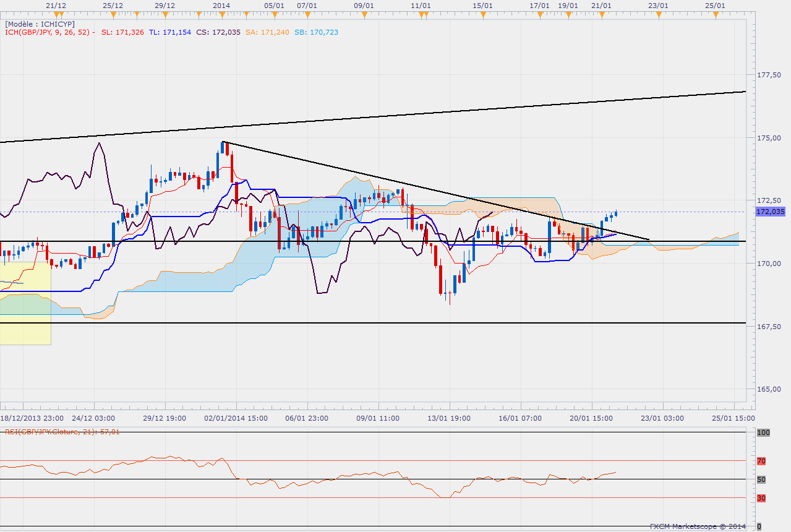Viewport: 791px width, 532px height.
Task: Pick the orange marker under 19/01
Action: click(568, 14)
